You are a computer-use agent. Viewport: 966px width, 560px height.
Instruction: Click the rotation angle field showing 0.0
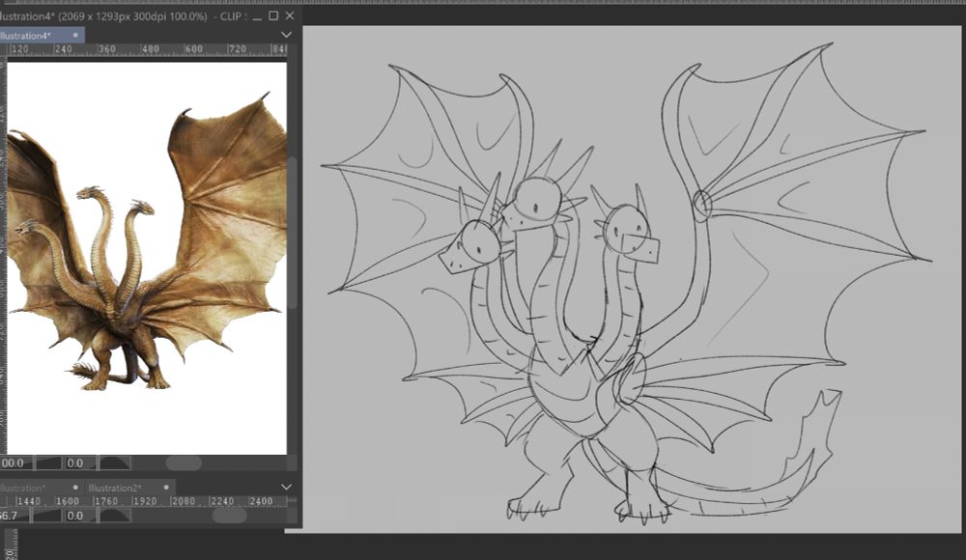point(75,462)
